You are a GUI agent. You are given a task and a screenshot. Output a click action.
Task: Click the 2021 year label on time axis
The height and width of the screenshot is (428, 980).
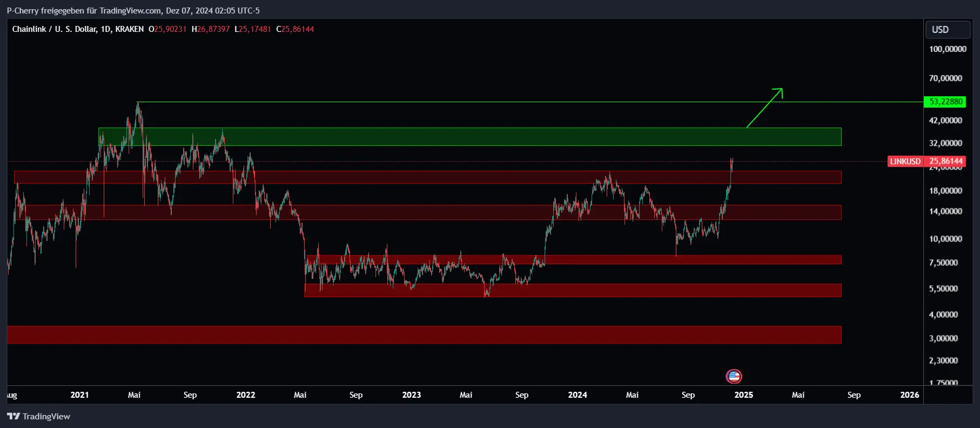[79, 395]
